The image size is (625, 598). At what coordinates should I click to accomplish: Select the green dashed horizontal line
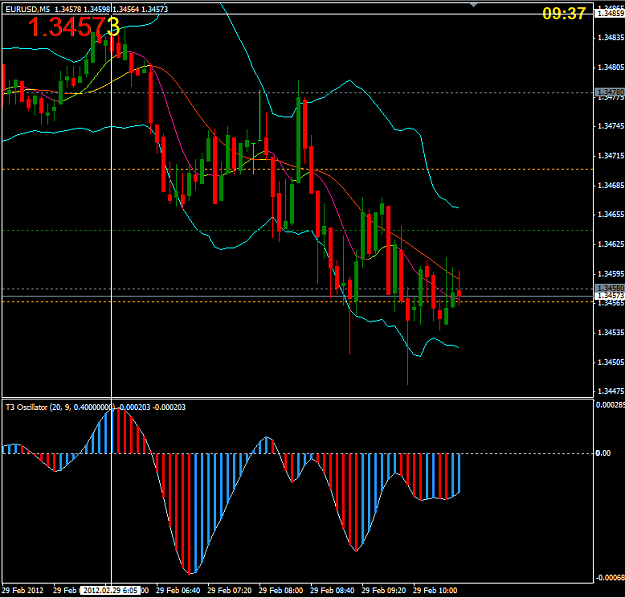(x=297, y=230)
